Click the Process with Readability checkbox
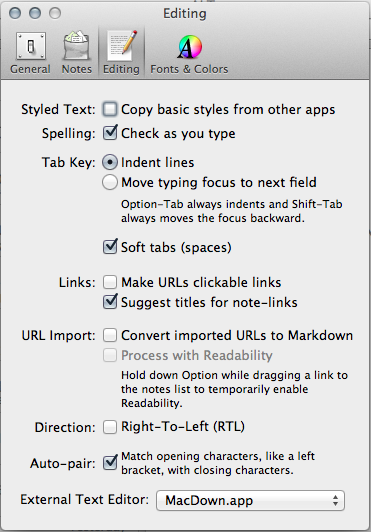The image size is (371, 532). pos(110,355)
